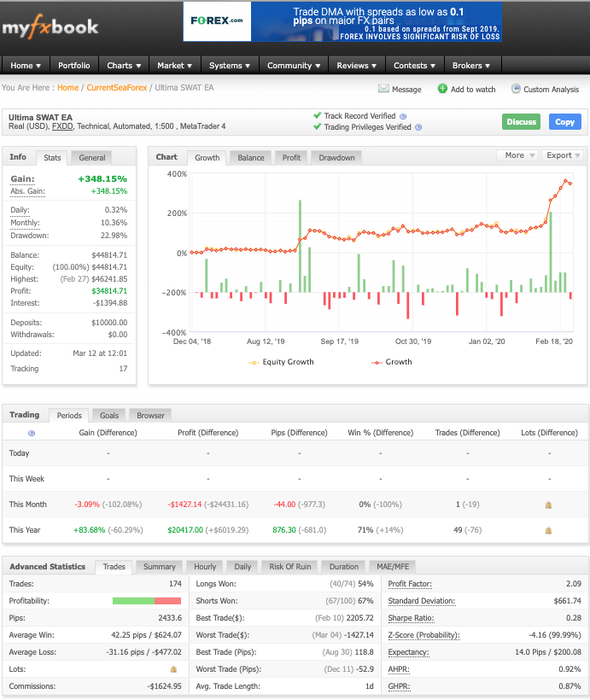Viewport: 590px width, 700px height.
Task: Click the FOREX.com banner advertisement
Action: pos(342,21)
